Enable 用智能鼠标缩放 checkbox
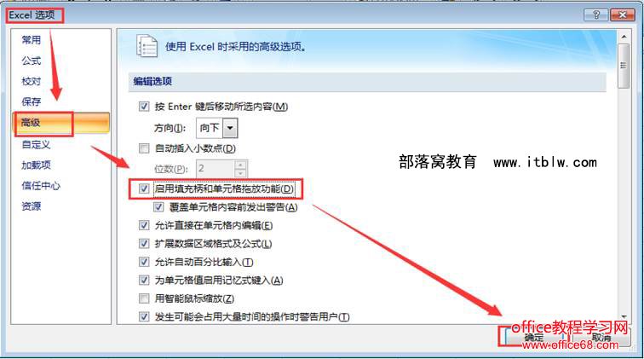This screenshot has height=359, width=644. pos(144,298)
